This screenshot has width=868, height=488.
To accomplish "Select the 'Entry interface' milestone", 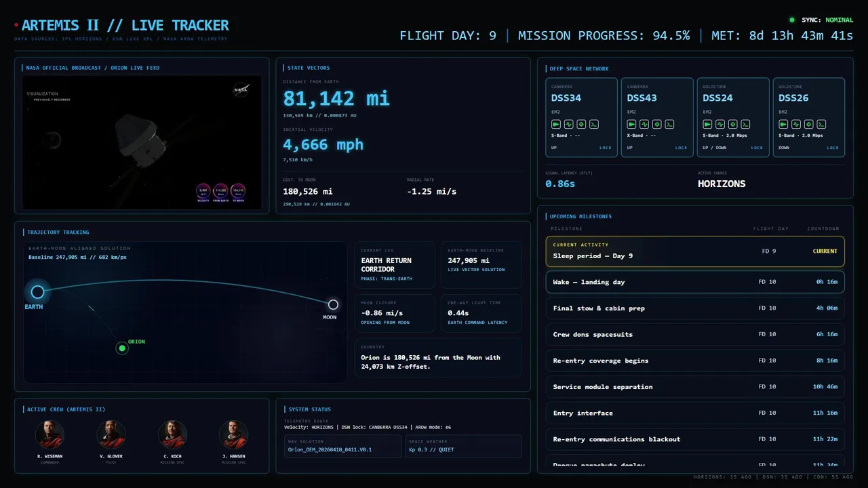I will point(695,413).
